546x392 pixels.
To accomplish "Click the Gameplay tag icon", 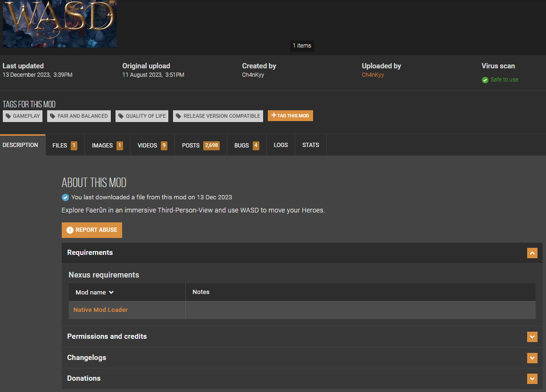I will coord(8,116).
